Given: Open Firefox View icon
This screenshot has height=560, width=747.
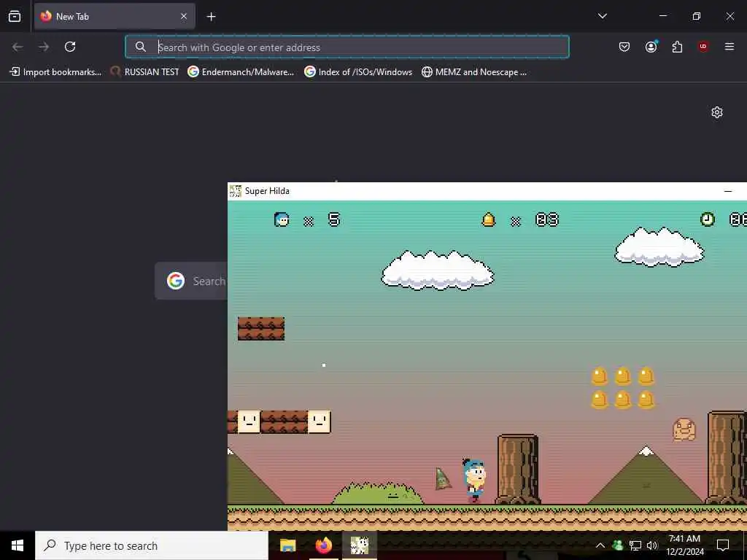Looking at the screenshot, I should point(15,16).
